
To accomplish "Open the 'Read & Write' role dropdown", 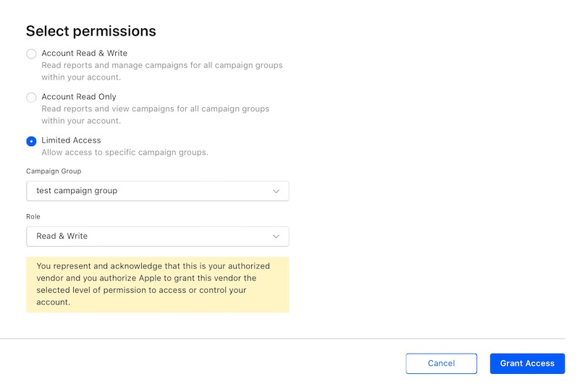I will click(x=145, y=237).
